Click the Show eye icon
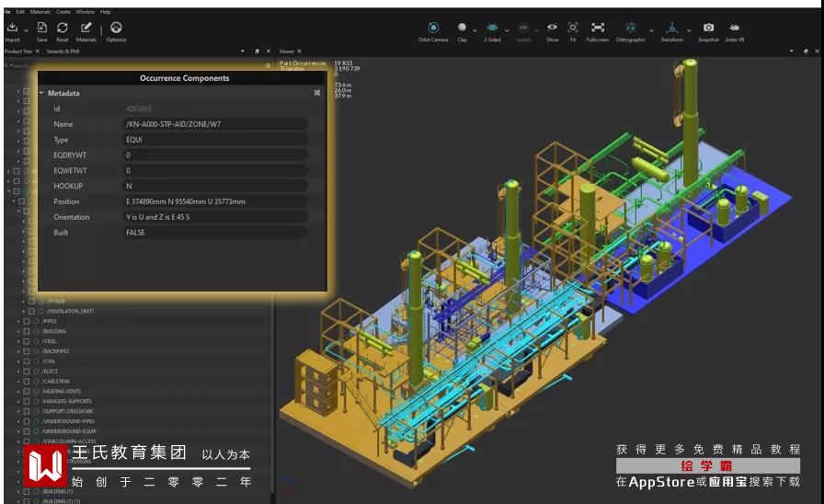The image size is (824, 504). (x=553, y=28)
